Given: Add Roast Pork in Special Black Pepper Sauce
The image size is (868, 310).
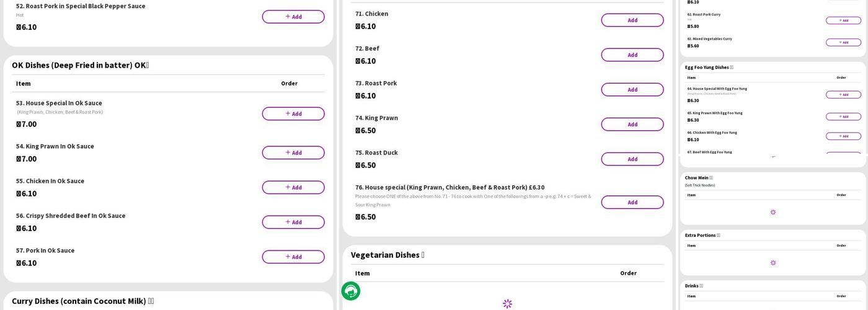Looking at the screenshot, I should pyautogui.click(x=293, y=17).
